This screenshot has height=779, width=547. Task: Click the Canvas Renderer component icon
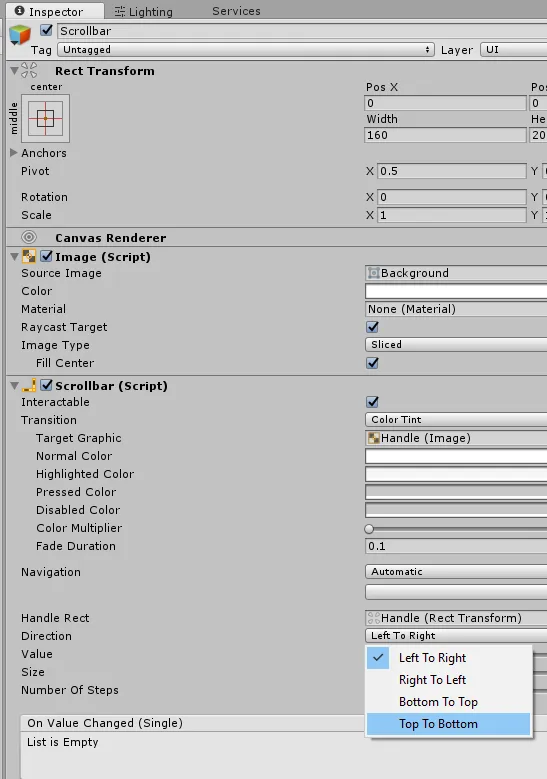coord(29,237)
